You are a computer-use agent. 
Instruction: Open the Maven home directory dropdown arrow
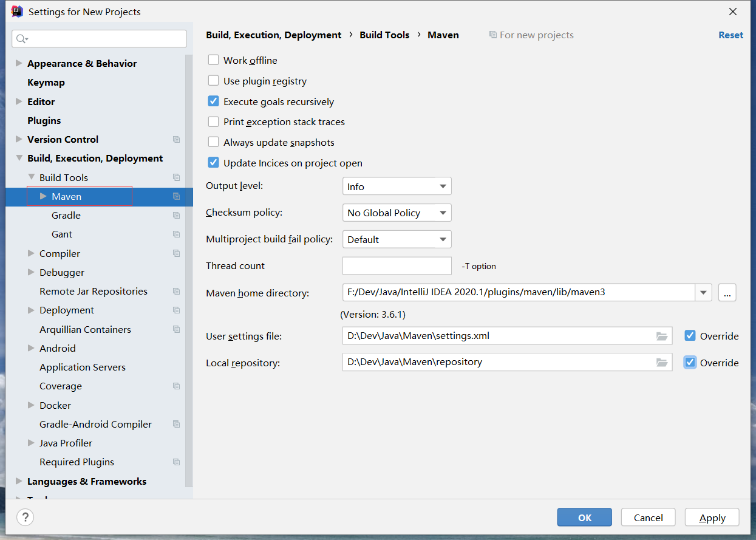[x=703, y=292]
